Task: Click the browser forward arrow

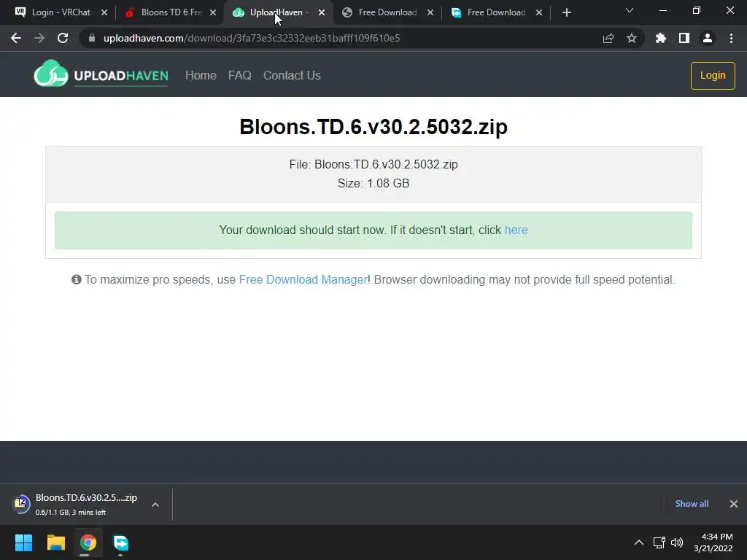Action: point(39,38)
